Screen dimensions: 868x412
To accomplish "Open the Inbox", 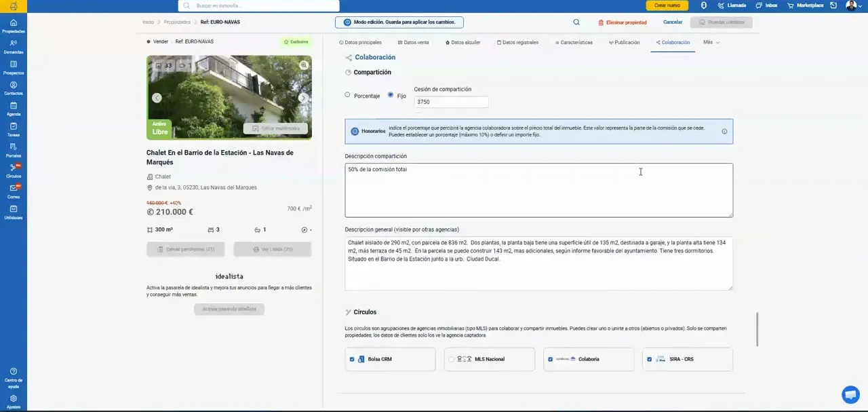I will [x=766, y=5].
